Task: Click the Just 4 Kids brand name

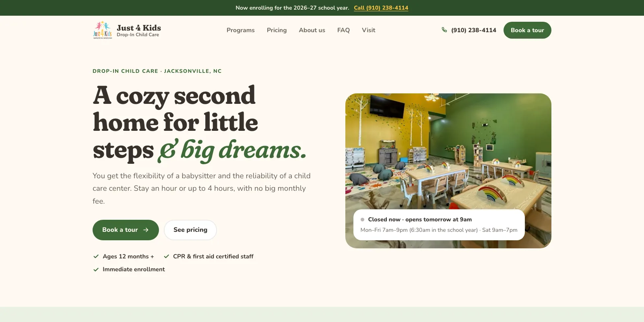Action: point(139,28)
